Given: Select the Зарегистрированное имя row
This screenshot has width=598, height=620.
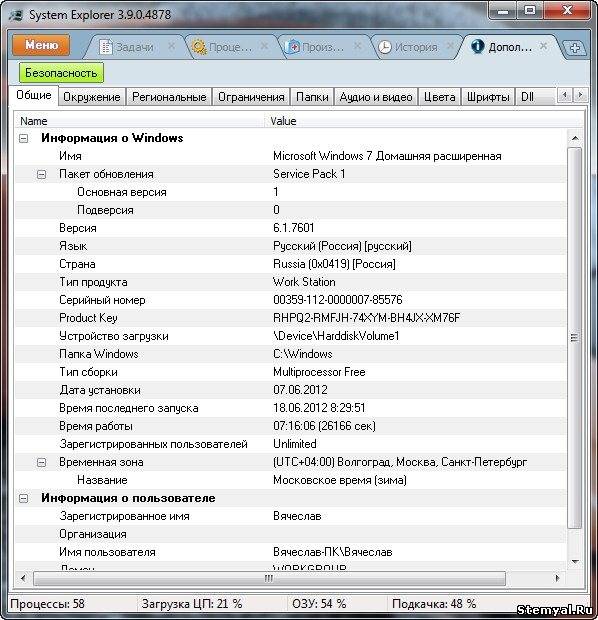Looking at the screenshot, I should click(x=291, y=516).
